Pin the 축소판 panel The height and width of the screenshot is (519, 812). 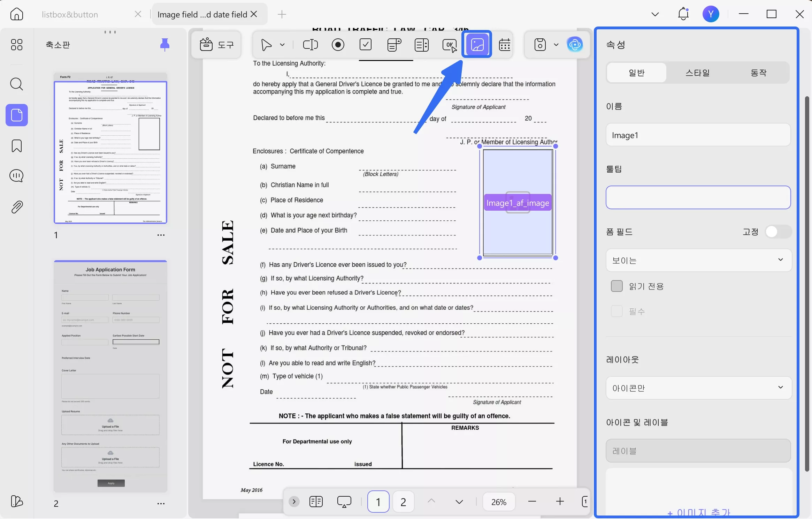pos(165,45)
